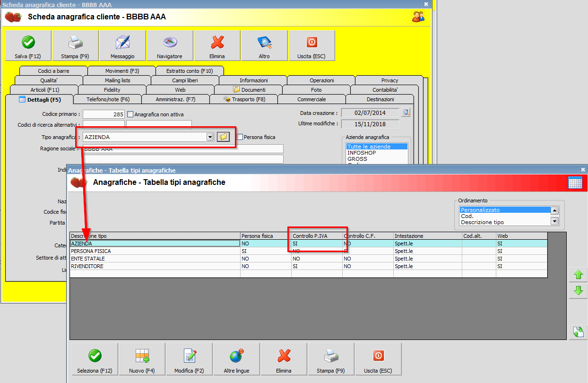588x383 pixels.
Task: Select INFOSHOP in Aziende anagrafica list
Action: [x=377, y=153]
